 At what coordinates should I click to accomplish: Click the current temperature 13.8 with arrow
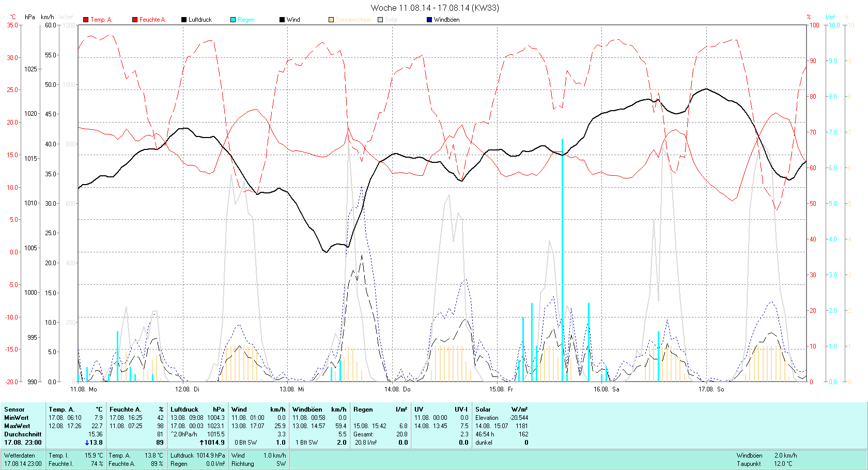tap(94, 443)
